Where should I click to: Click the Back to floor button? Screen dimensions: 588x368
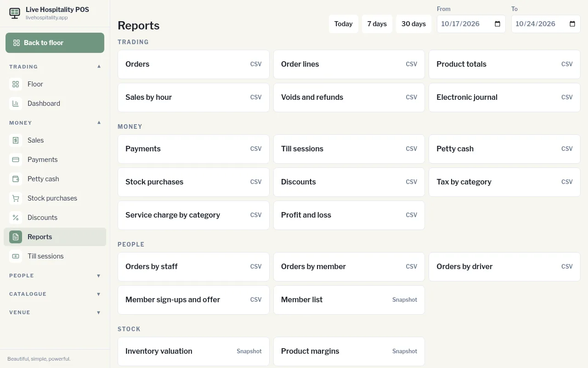pos(55,43)
